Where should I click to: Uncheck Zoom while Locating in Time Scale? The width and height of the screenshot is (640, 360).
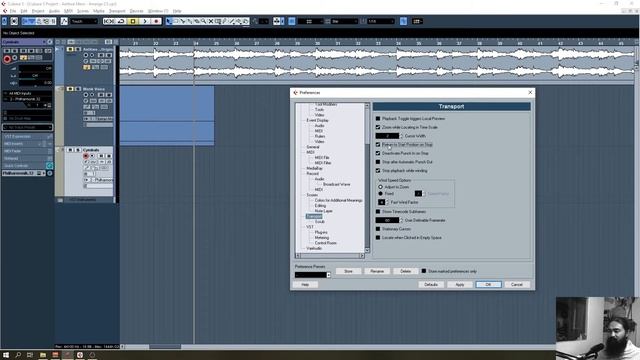click(x=378, y=127)
